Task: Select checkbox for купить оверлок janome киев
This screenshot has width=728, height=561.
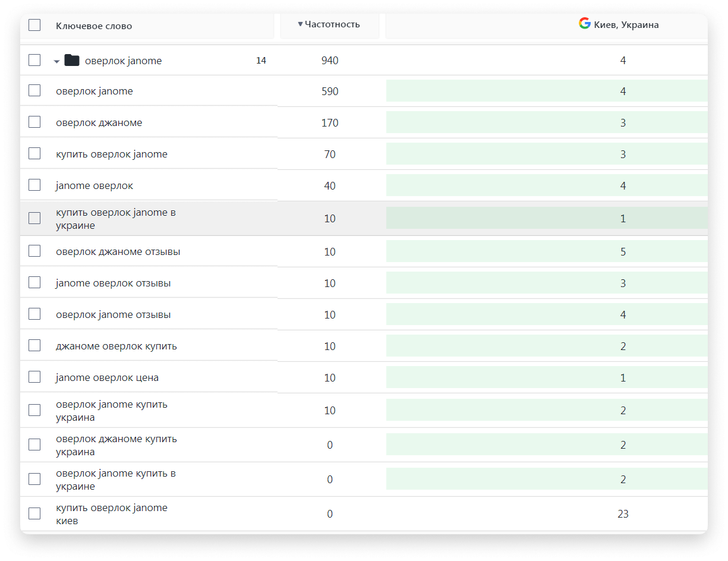Action: pos(34,513)
